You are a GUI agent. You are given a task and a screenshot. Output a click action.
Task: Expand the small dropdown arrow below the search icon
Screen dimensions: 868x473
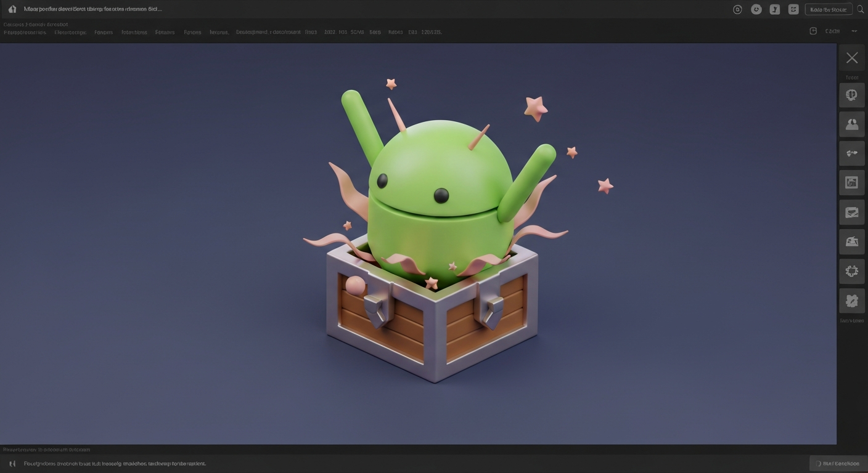tap(854, 31)
